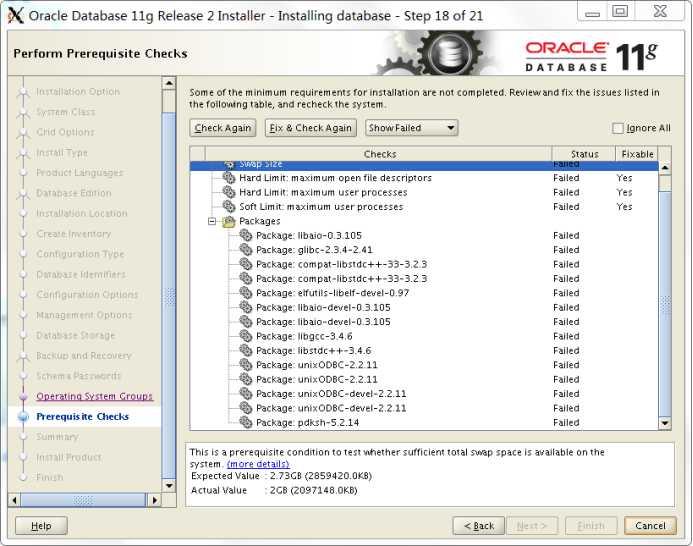
Task: Close the installer window
Action: click(x=660, y=11)
